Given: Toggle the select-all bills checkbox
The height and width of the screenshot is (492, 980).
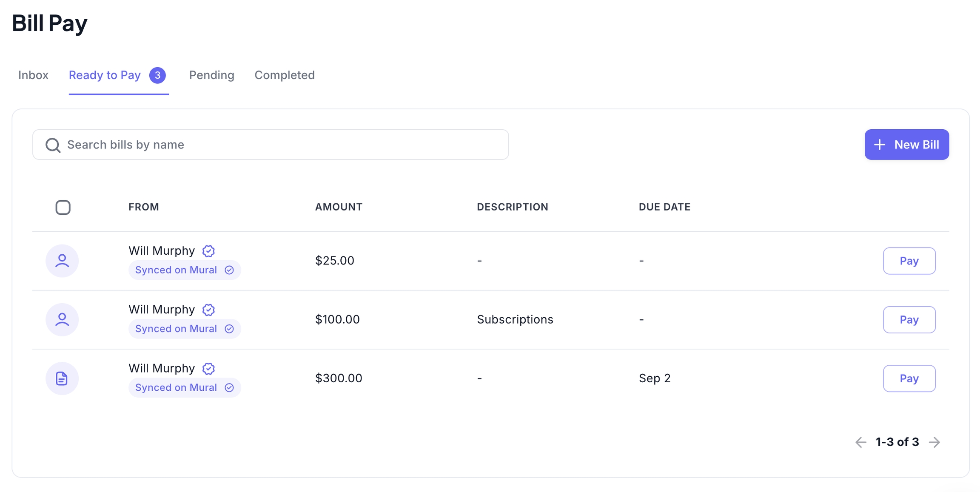Looking at the screenshot, I should [63, 208].
